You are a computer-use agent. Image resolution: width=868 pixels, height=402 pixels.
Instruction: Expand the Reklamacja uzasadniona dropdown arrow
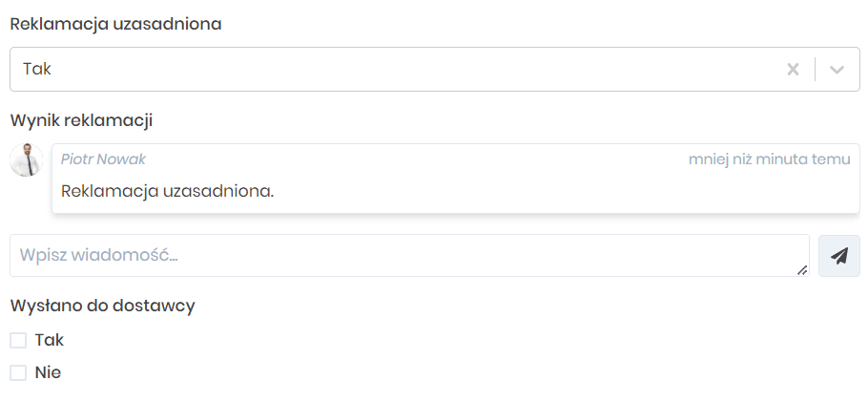837,70
